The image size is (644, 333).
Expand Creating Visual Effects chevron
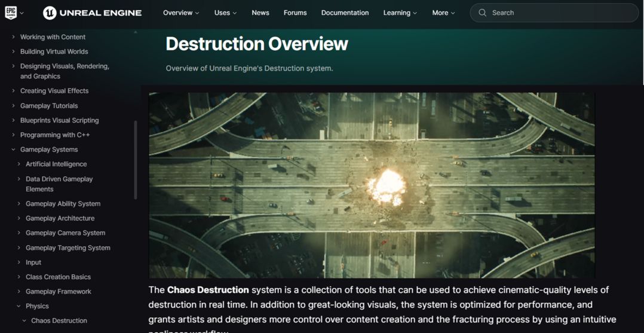14,91
